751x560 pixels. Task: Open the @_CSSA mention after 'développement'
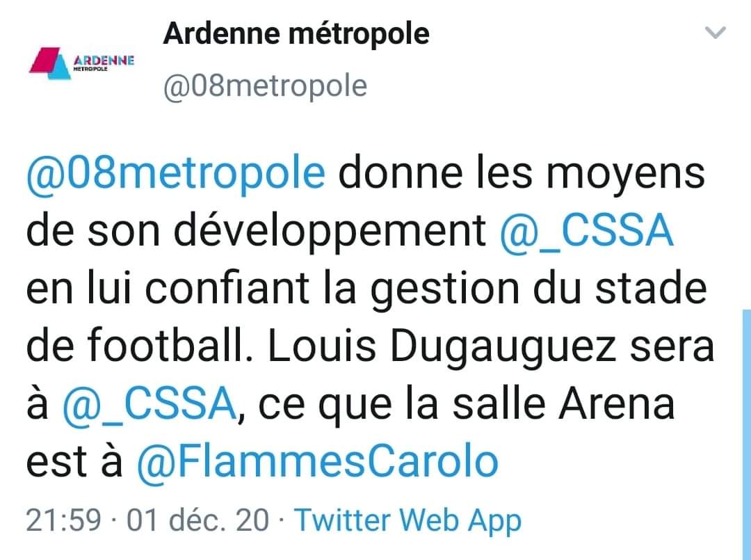(x=586, y=231)
